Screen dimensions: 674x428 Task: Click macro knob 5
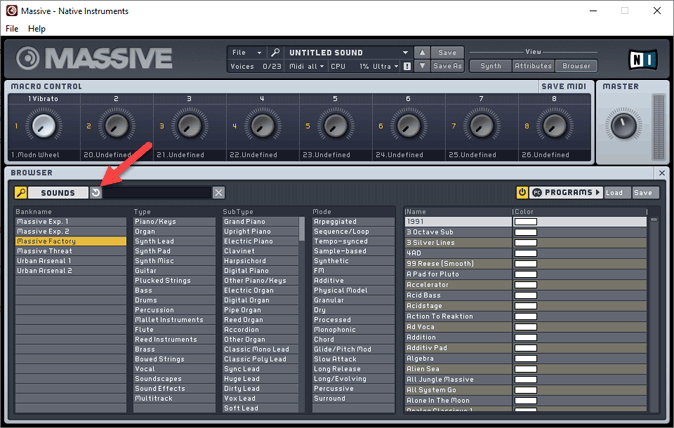pyautogui.click(x=335, y=126)
